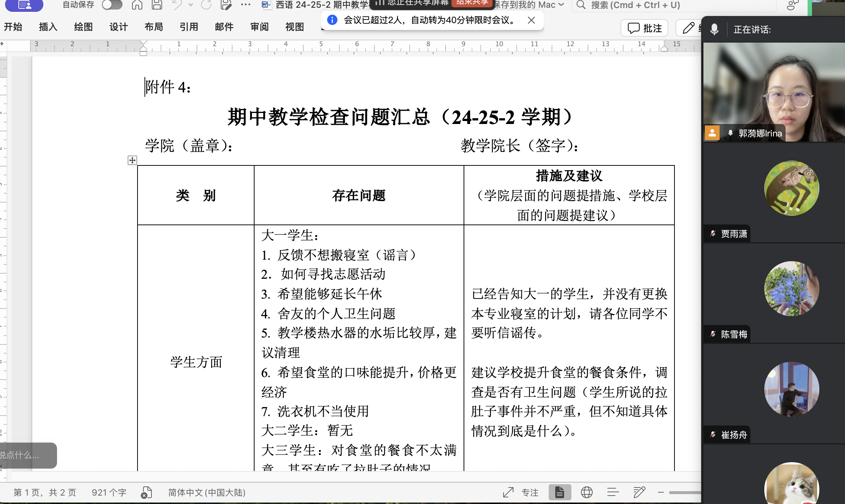
Task: Click 郭漪娜Irina's video thumbnail
Action: [x=774, y=92]
